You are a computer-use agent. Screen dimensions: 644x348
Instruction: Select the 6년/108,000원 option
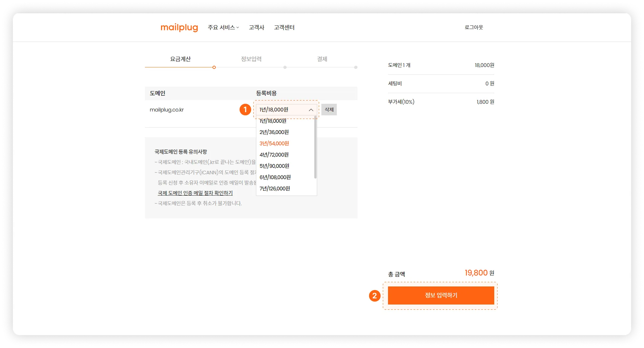tap(275, 177)
